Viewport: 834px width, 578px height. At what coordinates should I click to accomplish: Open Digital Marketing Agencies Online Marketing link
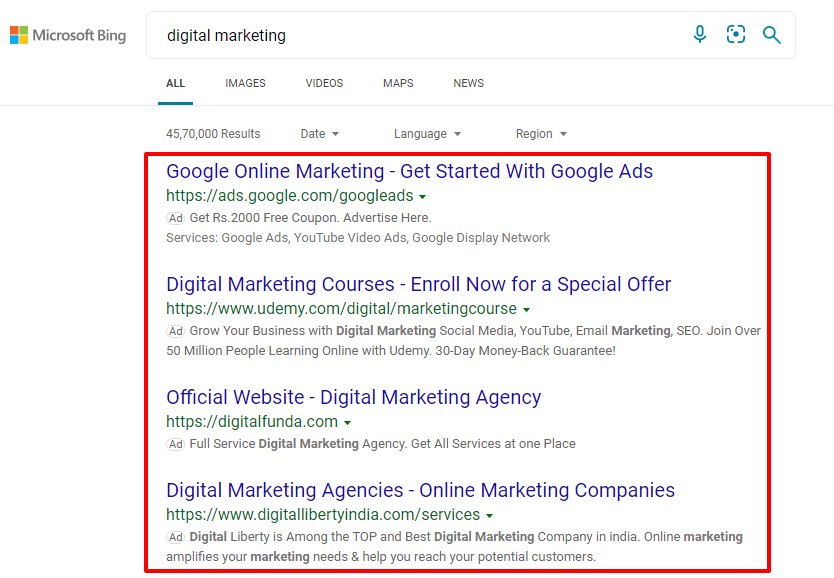click(x=420, y=490)
